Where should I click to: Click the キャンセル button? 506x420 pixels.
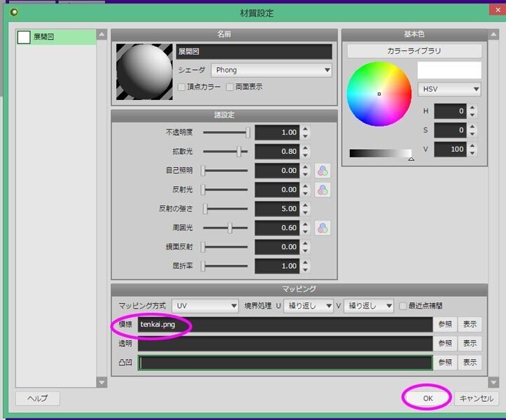point(477,398)
